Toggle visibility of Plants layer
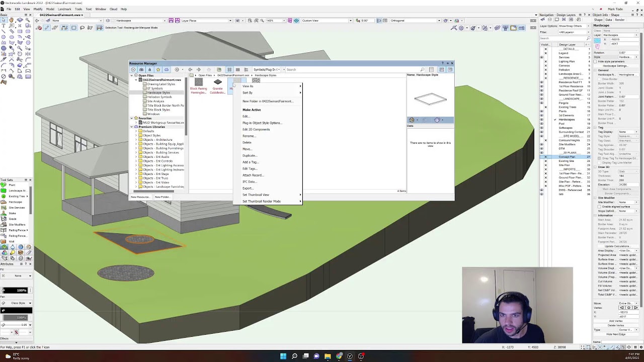The image size is (644, 362). tap(542, 111)
